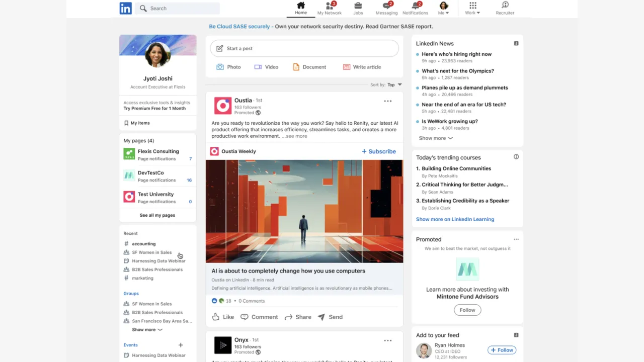This screenshot has width=644, height=362.
Task: Open the Me profile dropdown
Action: click(444, 9)
